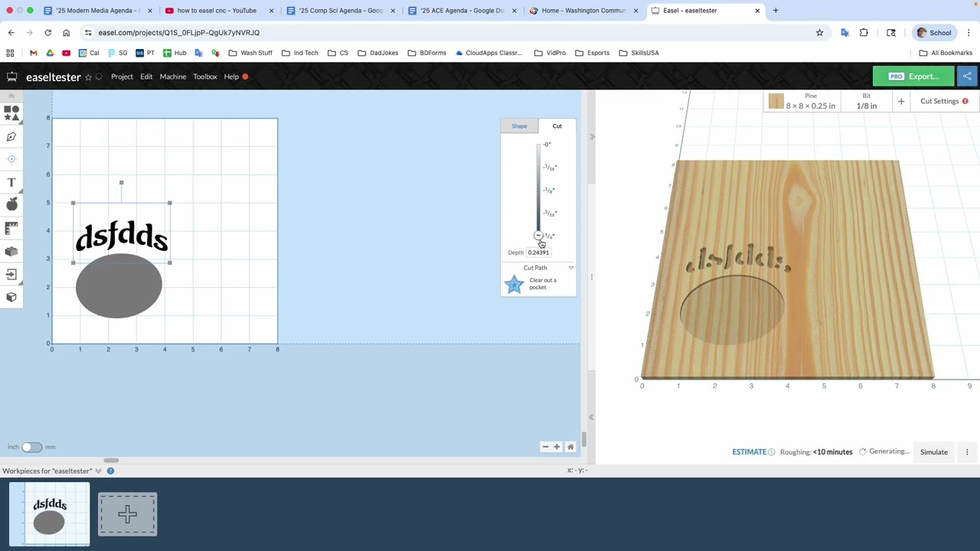Zoom out canvas with minus button
This screenshot has height=551, width=980.
(x=545, y=447)
